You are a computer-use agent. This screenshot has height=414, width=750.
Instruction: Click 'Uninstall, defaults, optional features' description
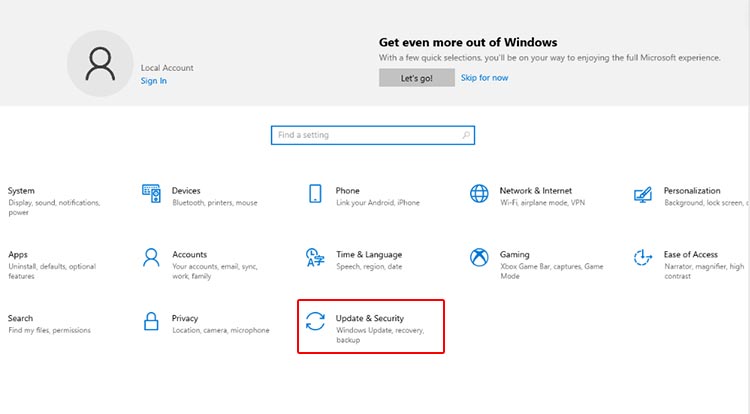pos(52,271)
